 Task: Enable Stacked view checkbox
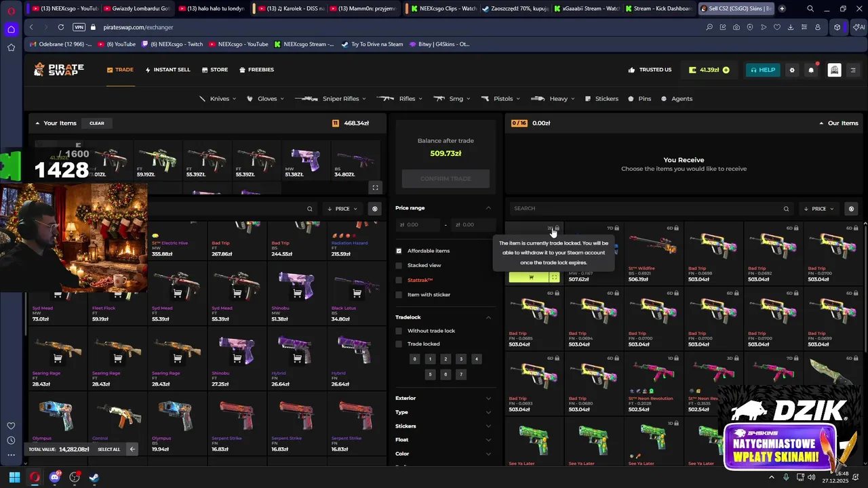click(399, 266)
